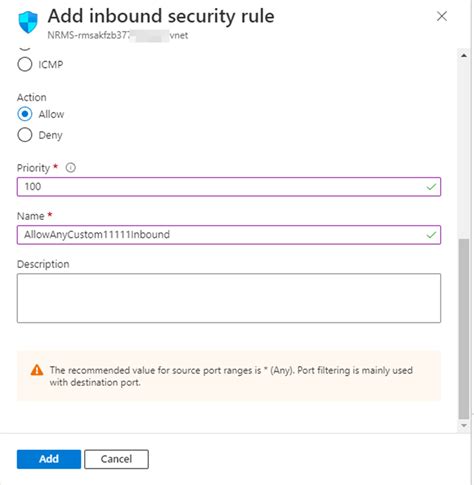The height and width of the screenshot is (485, 474).
Task: Click the Add button
Action: pyautogui.click(x=49, y=459)
